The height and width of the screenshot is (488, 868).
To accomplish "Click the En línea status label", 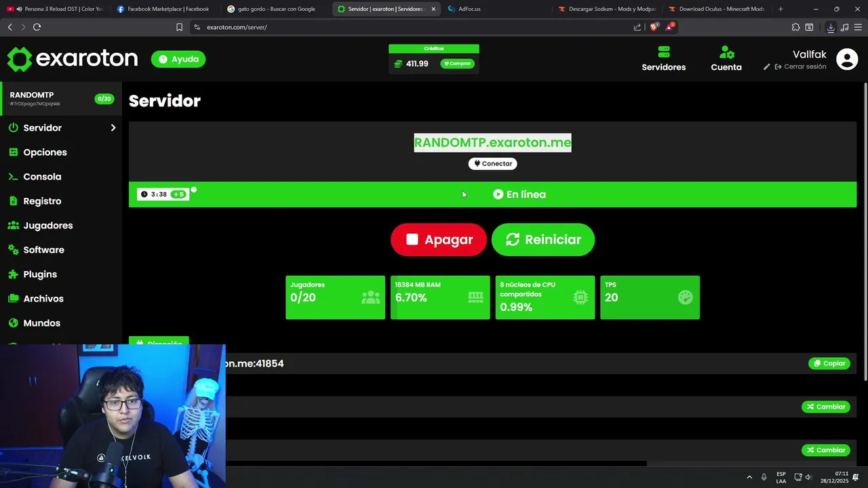I will tap(519, 195).
